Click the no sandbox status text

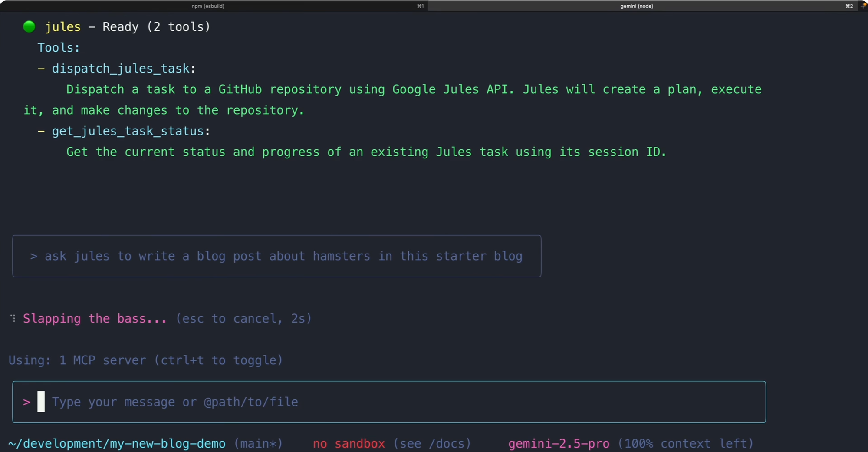(349, 444)
